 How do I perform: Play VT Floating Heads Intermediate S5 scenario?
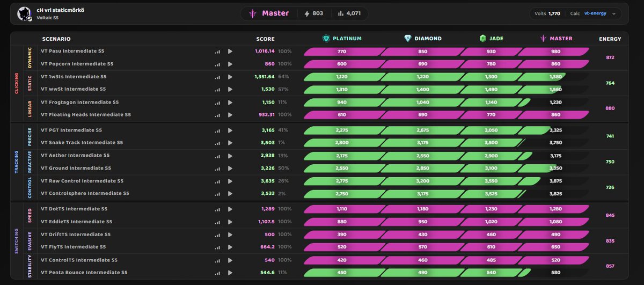click(x=230, y=115)
